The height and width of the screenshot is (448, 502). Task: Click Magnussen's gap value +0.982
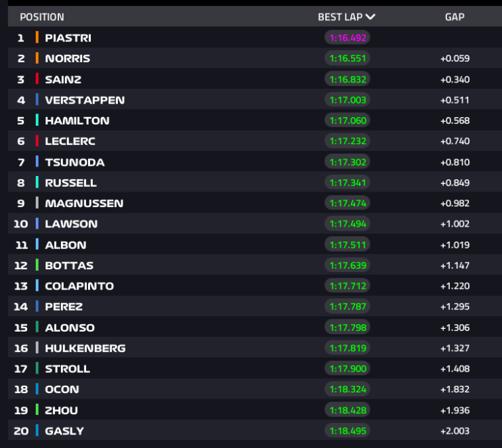[455, 203]
